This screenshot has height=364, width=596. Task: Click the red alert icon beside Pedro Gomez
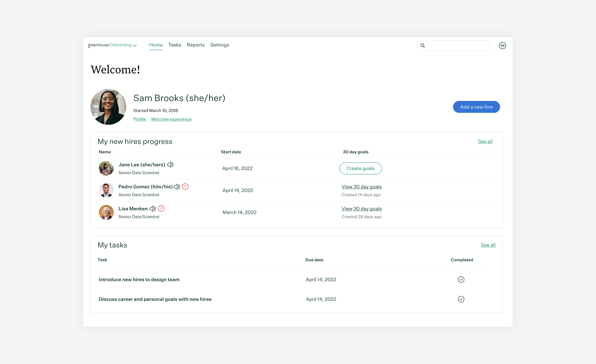pyautogui.click(x=185, y=187)
